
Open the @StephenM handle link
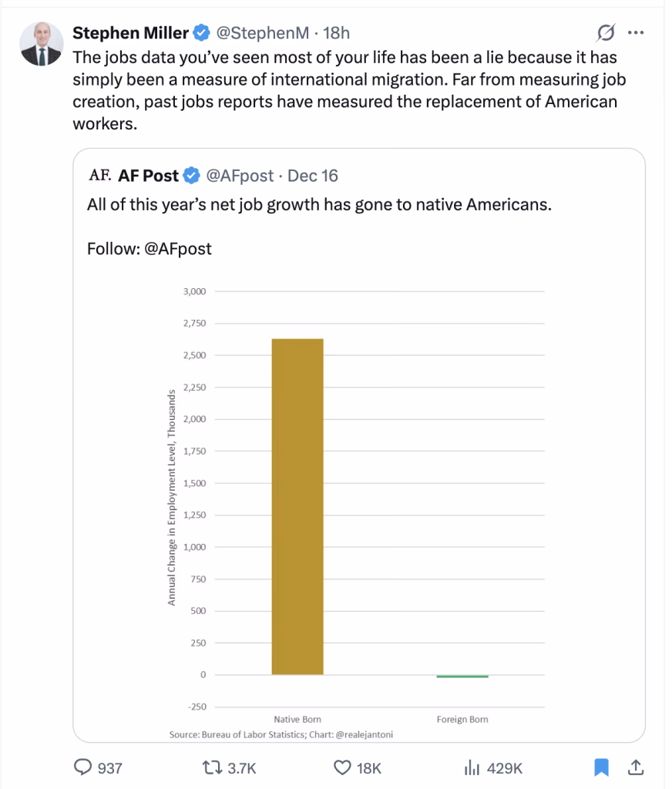[261, 33]
